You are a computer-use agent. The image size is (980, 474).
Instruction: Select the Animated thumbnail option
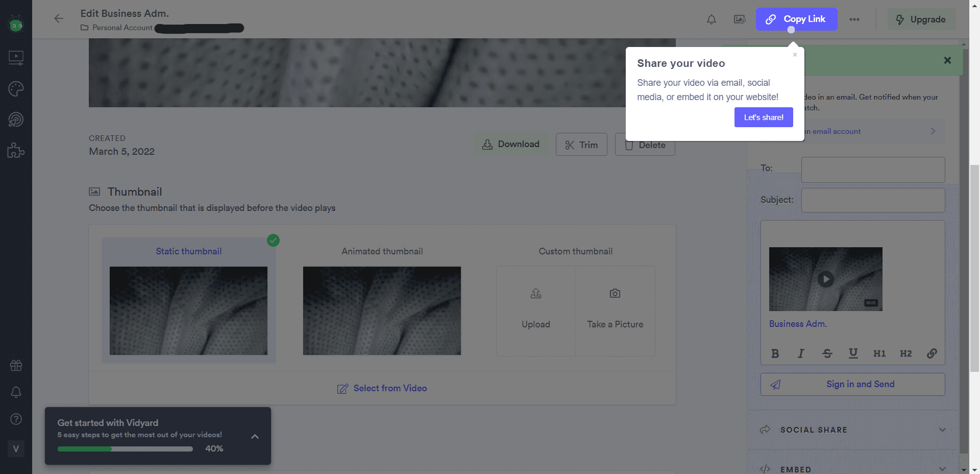[382, 251]
